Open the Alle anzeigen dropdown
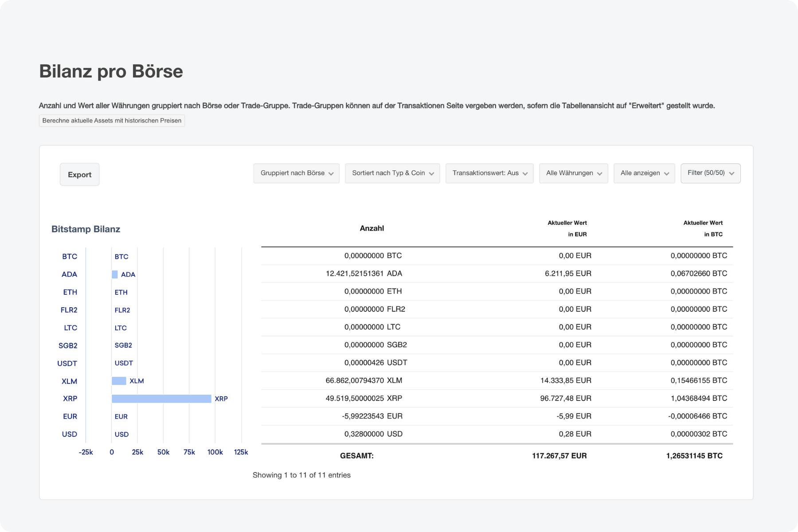 [x=644, y=173]
